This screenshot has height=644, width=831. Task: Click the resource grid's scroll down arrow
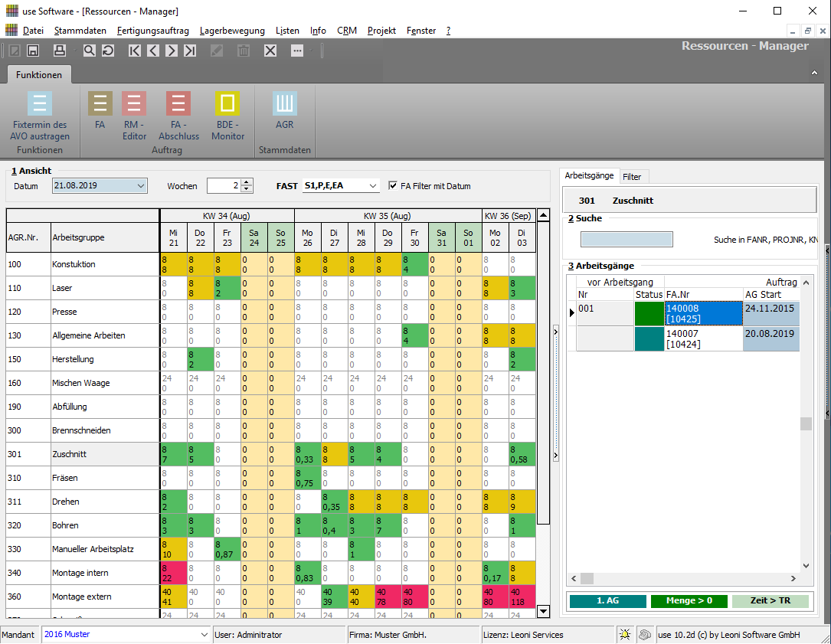click(543, 611)
